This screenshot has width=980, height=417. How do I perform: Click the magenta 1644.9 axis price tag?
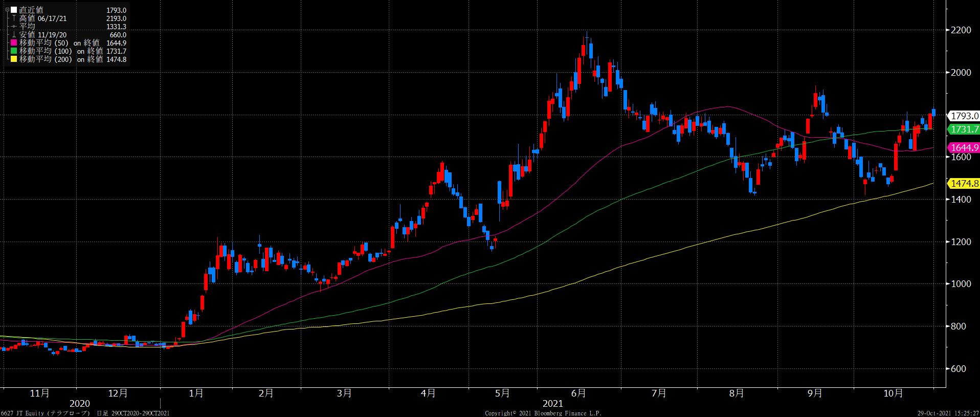pos(964,148)
